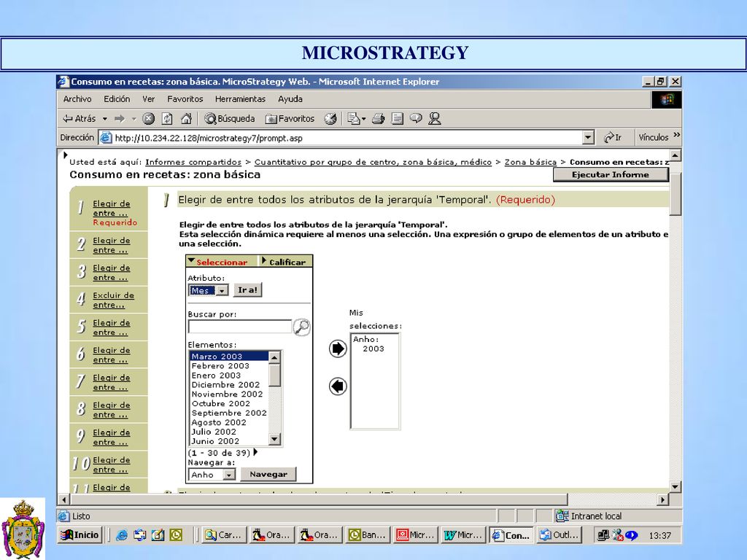Screen dimensions: 747x560
Task: Open the Herramientas menu
Action: pyautogui.click(x=240, y=99)
